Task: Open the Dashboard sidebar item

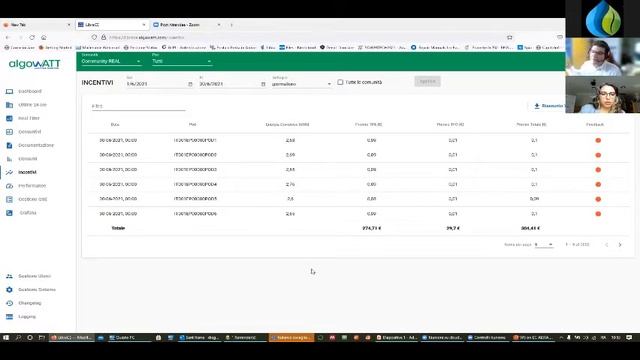Action: (x=24, y=91)
